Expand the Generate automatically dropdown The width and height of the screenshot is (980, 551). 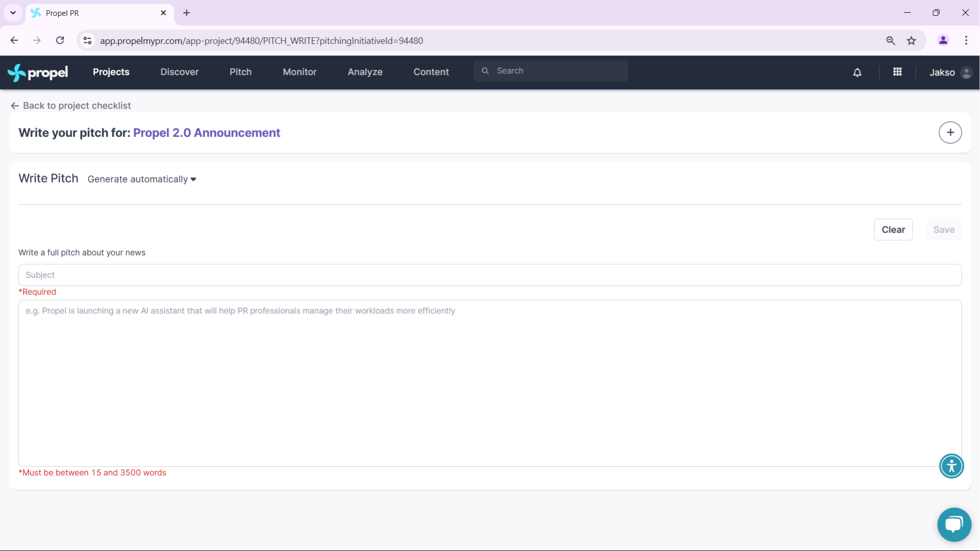(x=142, y=179)
